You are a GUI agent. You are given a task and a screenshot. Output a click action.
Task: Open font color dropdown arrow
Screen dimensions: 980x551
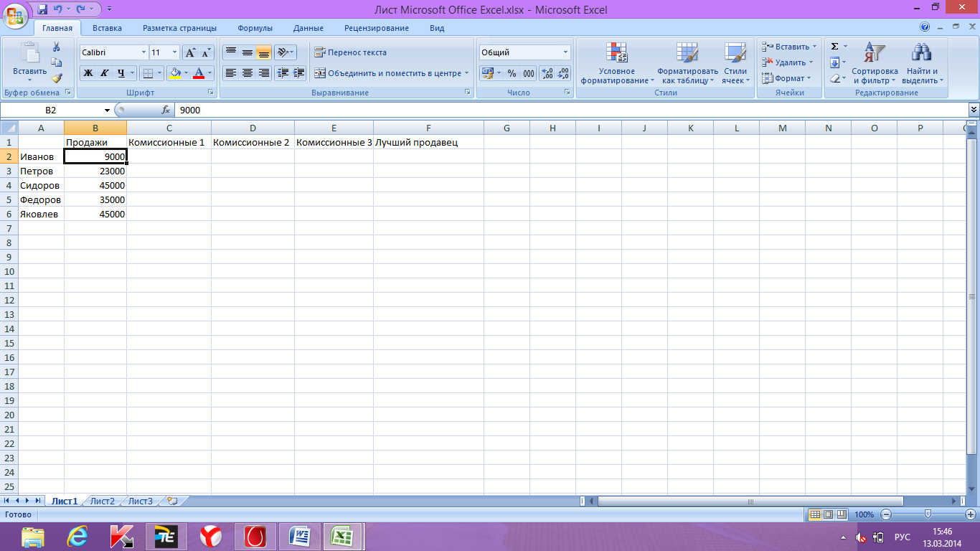point(210,72)
